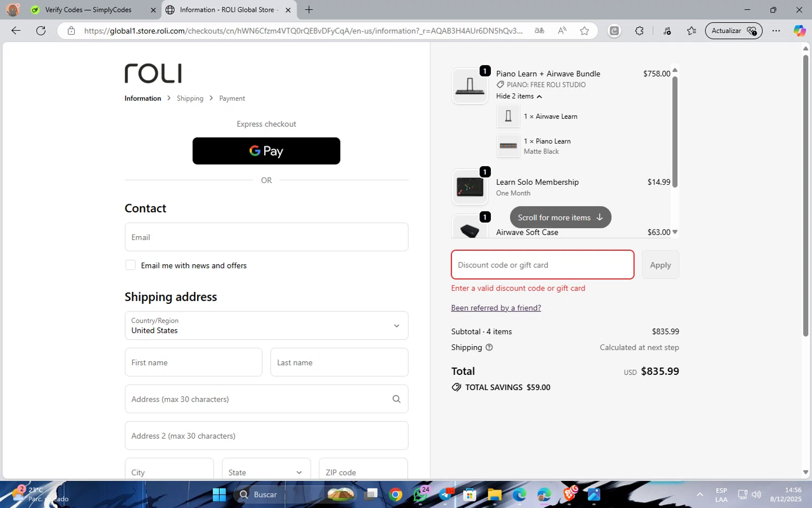Click the Airwave Learn thumbnail
812x508 pixels.
508,116
